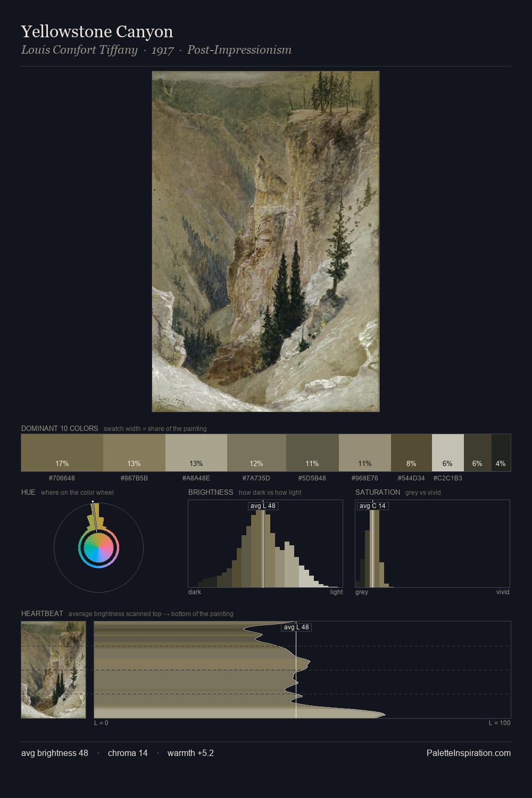
Task: Click the 'grey' saturation axis label
Action: tap(362, 592)
